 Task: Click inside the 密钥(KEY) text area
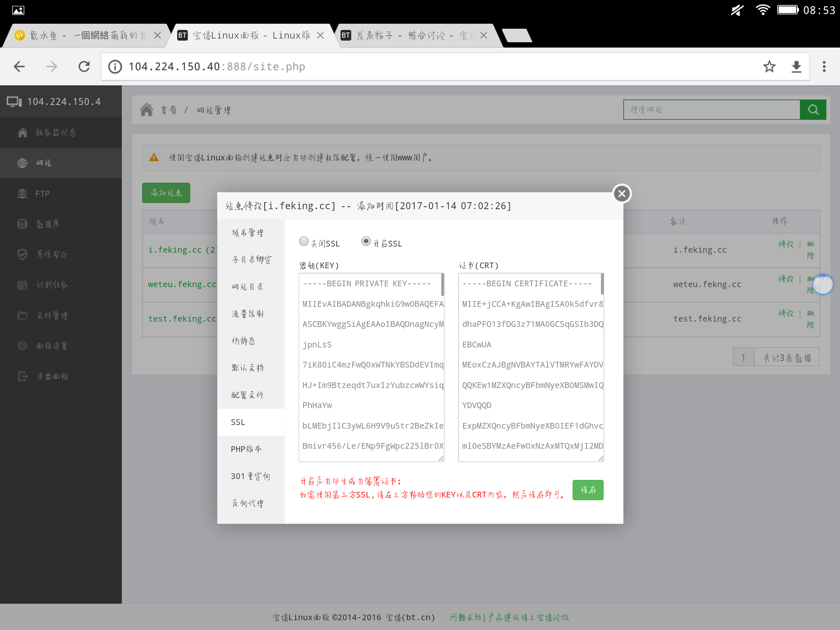[x=371, y=367]
